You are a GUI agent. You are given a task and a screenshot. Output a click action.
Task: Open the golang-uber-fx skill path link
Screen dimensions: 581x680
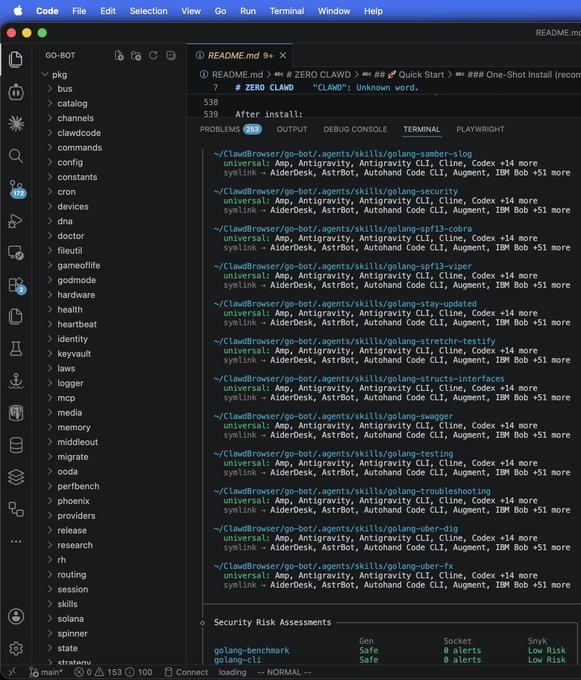(x=333, y=566)
